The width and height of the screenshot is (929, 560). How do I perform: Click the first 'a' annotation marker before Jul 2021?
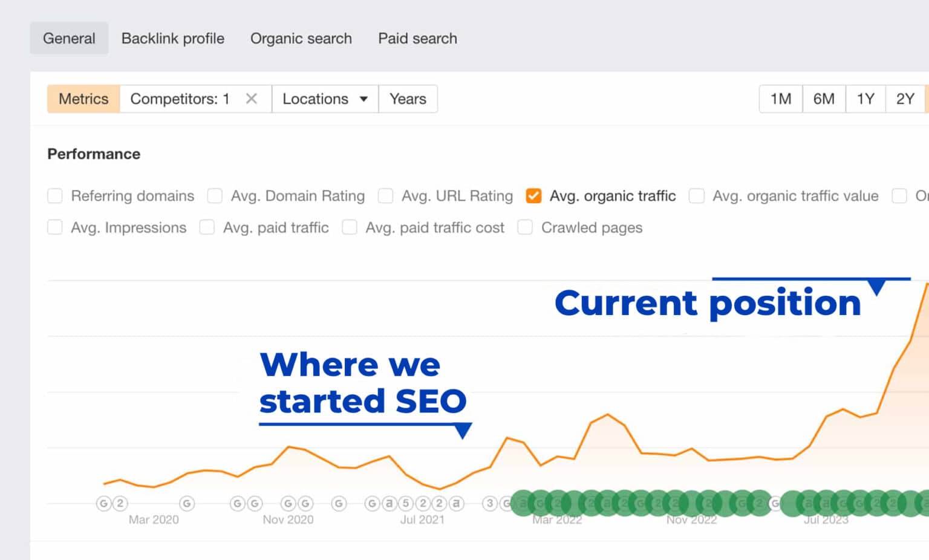coord(389,503)
